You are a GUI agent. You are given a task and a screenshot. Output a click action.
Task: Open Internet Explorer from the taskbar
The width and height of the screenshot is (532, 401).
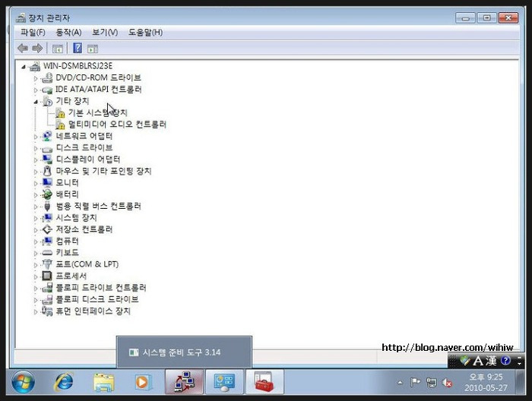[64, 382]
